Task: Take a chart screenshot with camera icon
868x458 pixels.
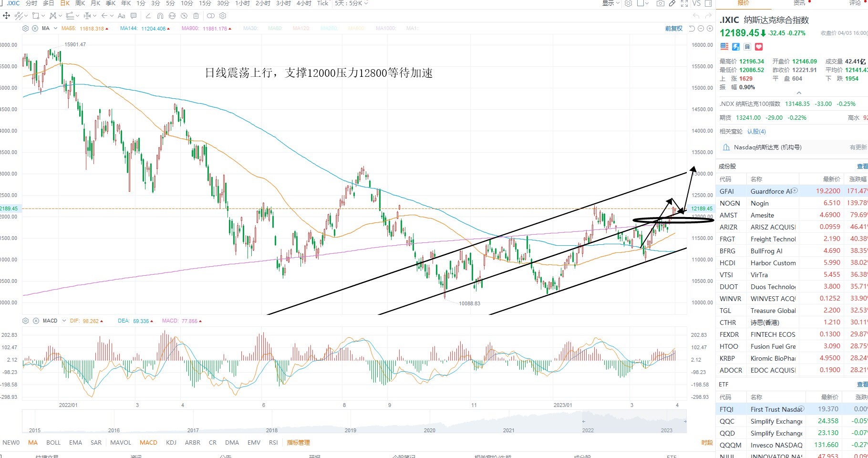Action: point(660,3)
